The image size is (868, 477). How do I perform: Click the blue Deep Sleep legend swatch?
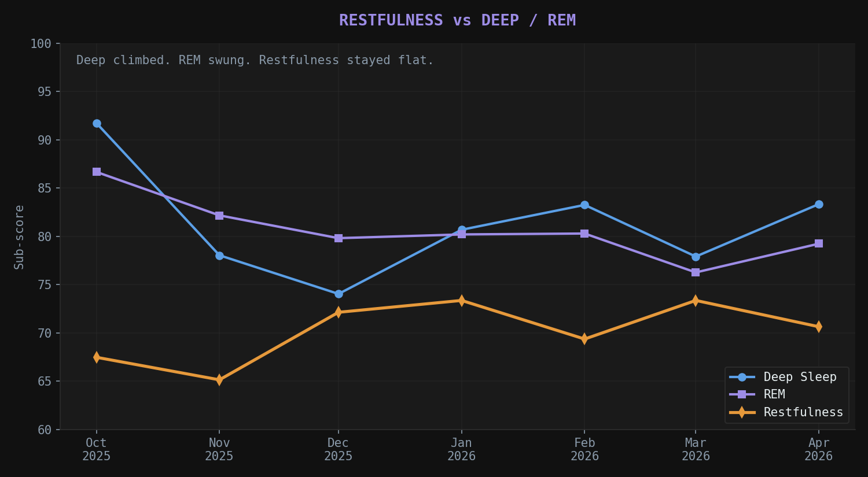tap(742, 377)
